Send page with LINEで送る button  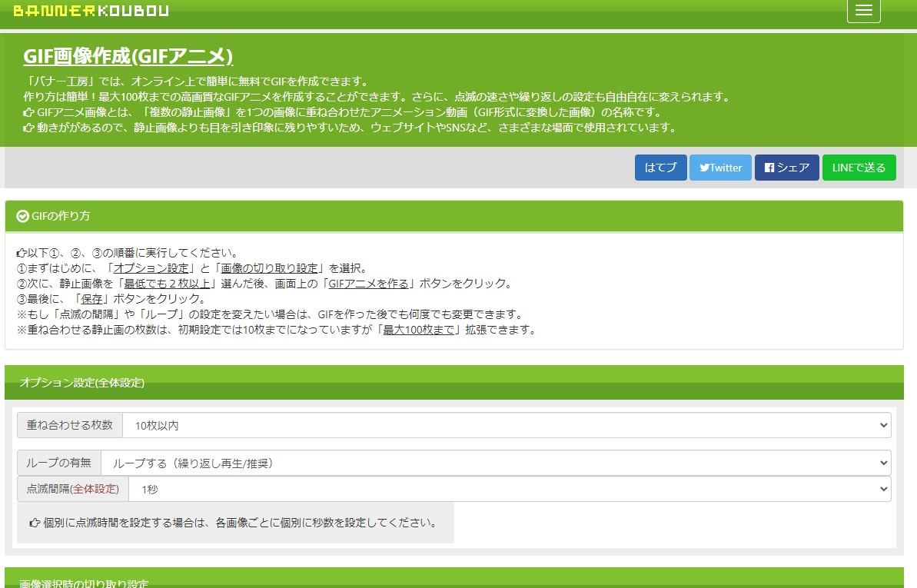[859, 168]
